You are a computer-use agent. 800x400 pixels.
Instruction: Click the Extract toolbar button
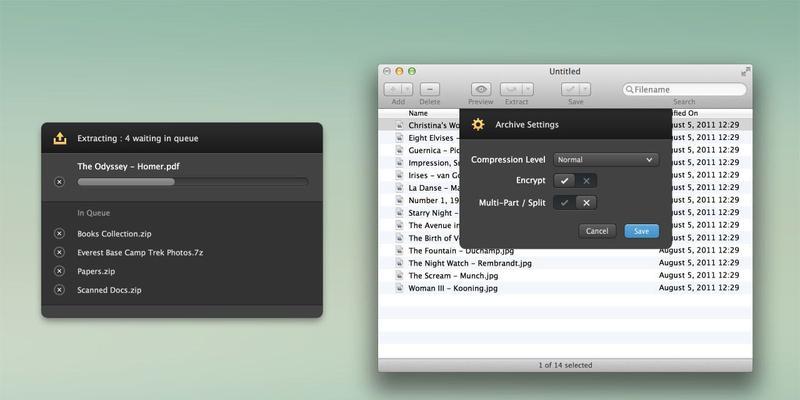click(x=512, y=89)
